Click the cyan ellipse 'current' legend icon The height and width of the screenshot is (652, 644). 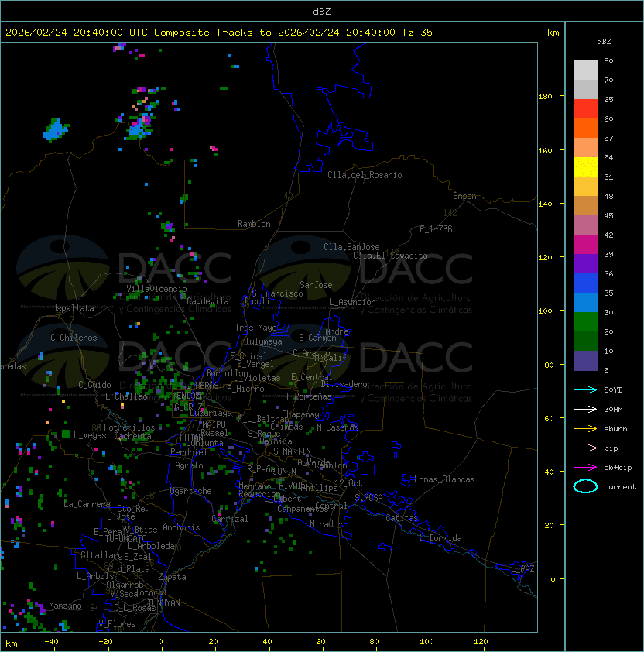[585, 486]
